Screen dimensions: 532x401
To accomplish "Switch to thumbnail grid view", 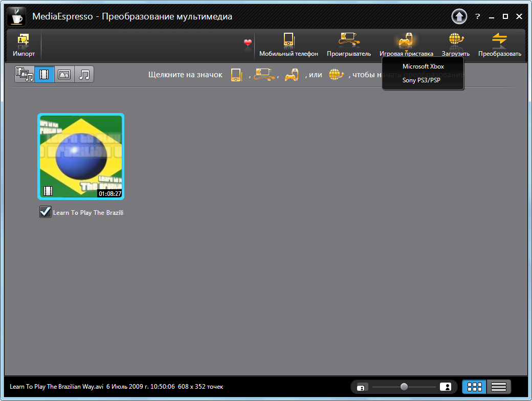I will 474,387.
